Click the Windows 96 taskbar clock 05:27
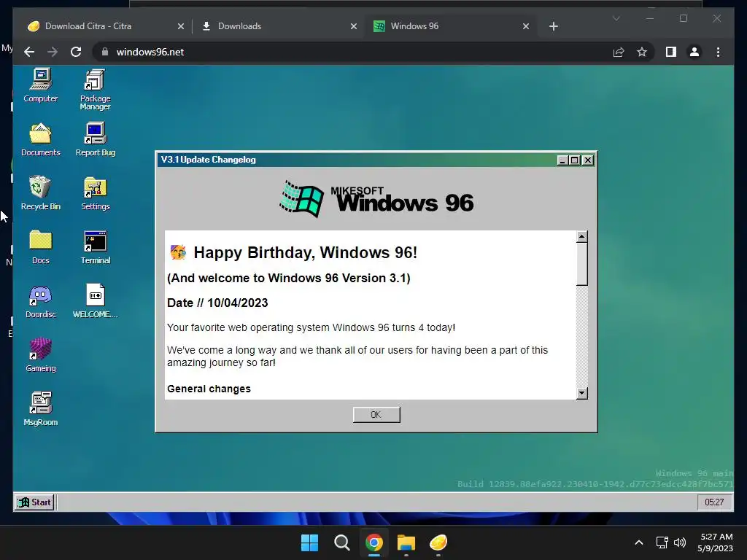The image size is (747, 560). click(714, 502)
